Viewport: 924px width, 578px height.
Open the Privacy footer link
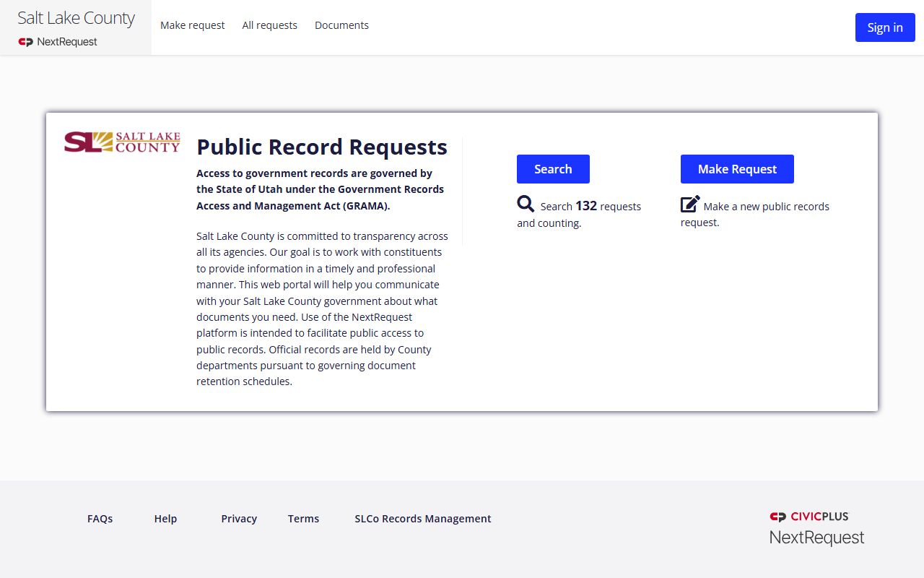pos(239,519)
